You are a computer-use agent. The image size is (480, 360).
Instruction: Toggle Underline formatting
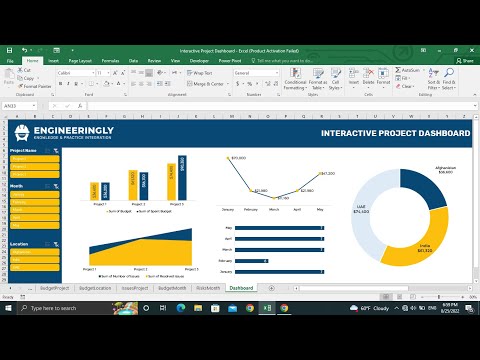point(76,84)
